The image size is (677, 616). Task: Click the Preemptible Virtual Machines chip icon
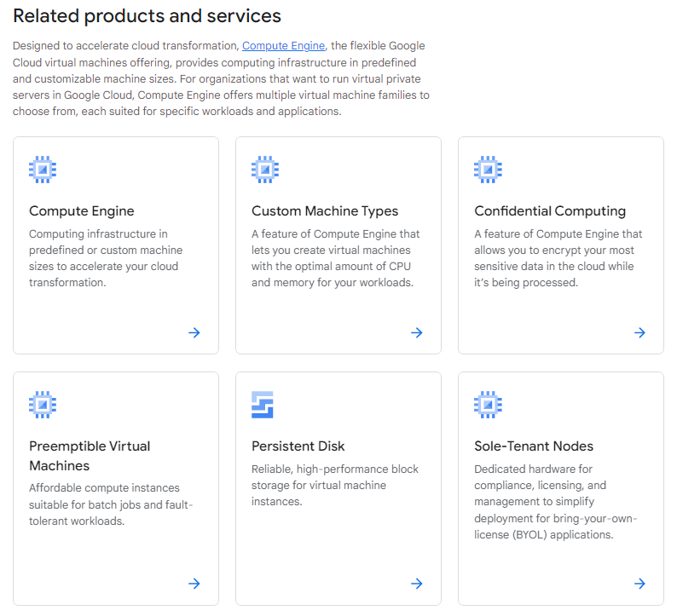click(x=43, y=405)
